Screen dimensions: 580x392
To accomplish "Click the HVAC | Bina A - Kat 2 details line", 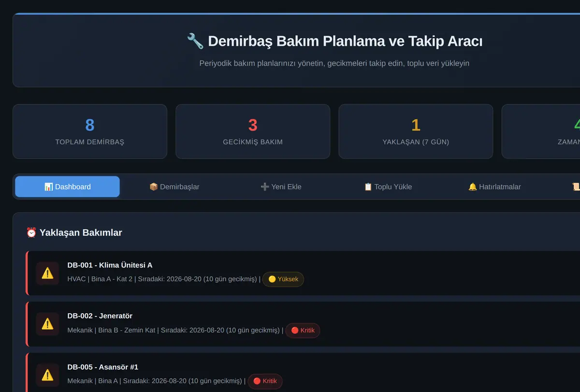I will coord(164,279).
